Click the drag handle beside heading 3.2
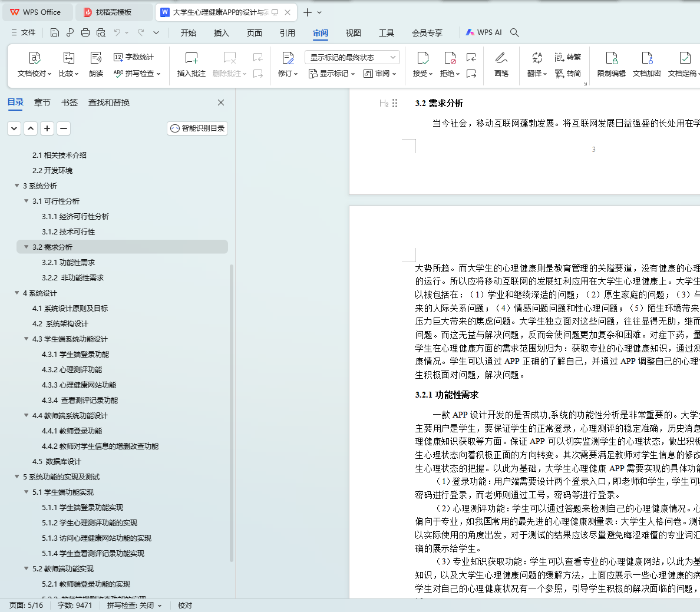The width and height of the screenshot is (700, 612). point(395,104)
